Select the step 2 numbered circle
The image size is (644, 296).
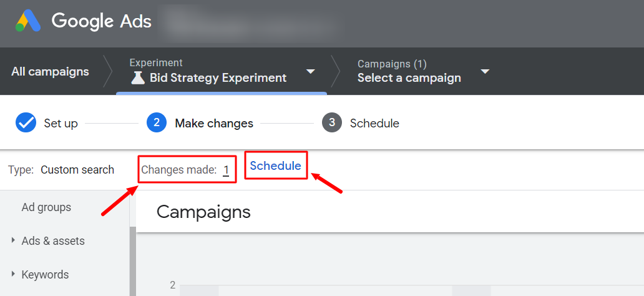[157, 123]
